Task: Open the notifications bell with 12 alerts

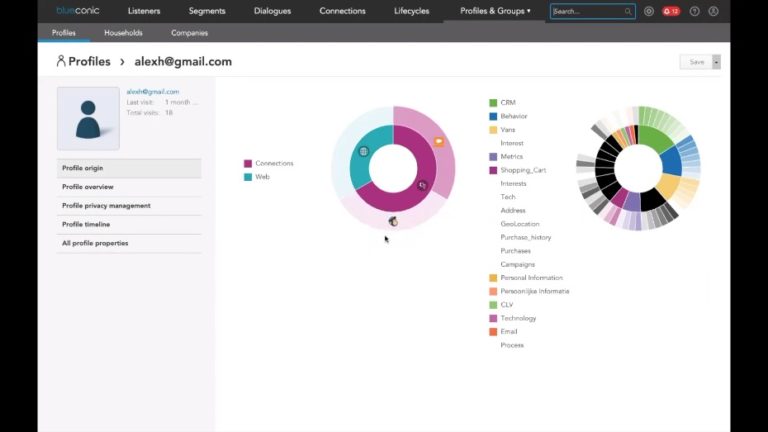Action: coord(671,11)
